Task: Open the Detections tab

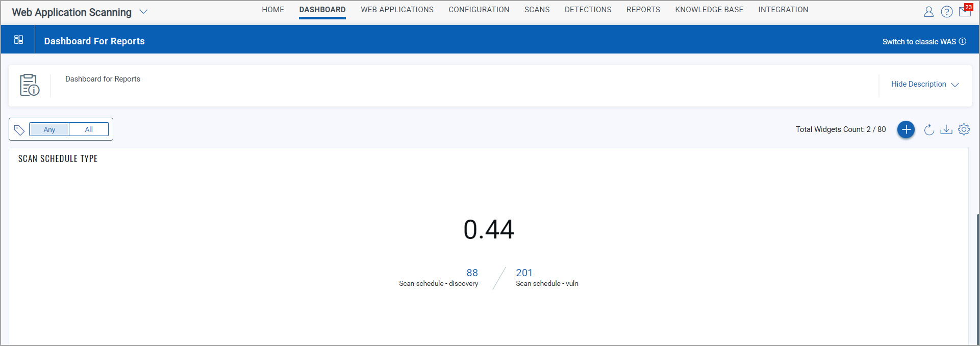Action: tap(588, 10)
